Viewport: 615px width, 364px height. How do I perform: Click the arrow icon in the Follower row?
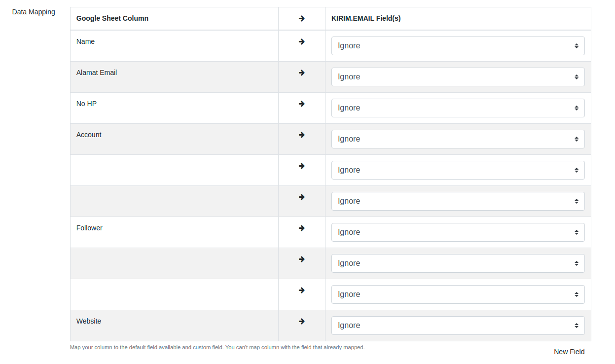(x=302, y=228)
